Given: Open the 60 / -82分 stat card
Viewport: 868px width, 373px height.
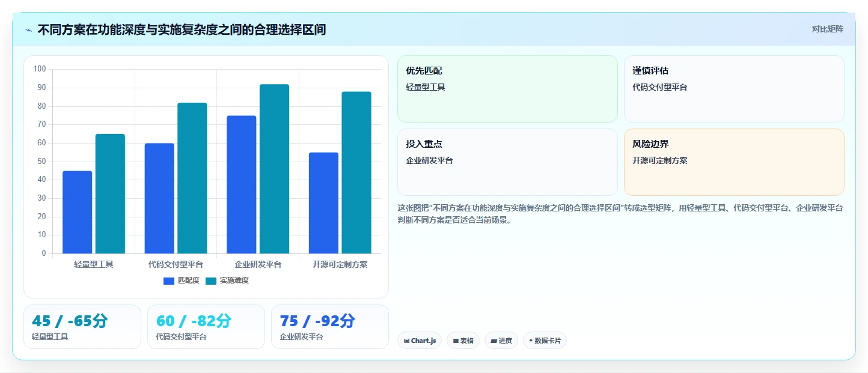Looking at the screenshot, I should click(x=206, y=327).
